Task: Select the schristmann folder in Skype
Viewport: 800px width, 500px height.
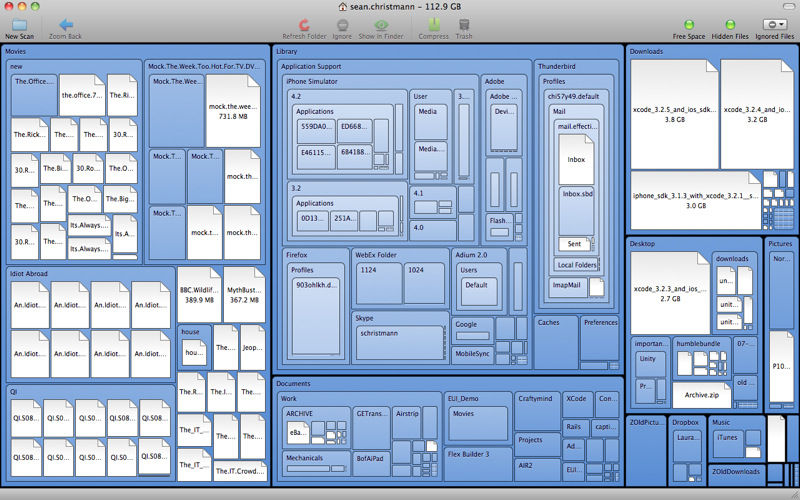Action: 399,343
